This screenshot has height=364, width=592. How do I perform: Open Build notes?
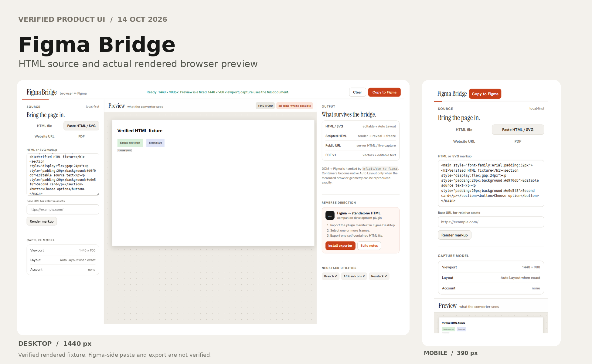(369, 246)
